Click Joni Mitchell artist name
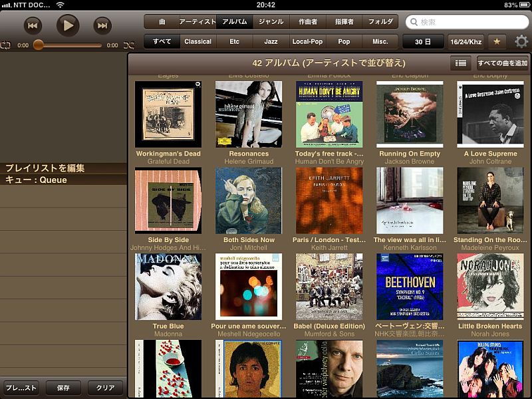Viewport: 532px width, 399px height. coord(249,247)
